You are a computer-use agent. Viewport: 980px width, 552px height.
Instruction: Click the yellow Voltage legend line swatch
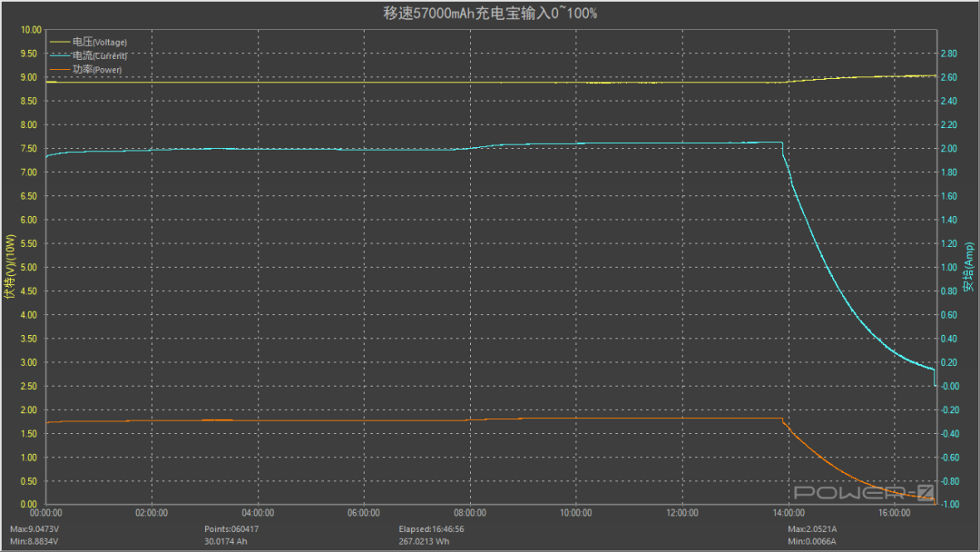[x=60, y=42]
